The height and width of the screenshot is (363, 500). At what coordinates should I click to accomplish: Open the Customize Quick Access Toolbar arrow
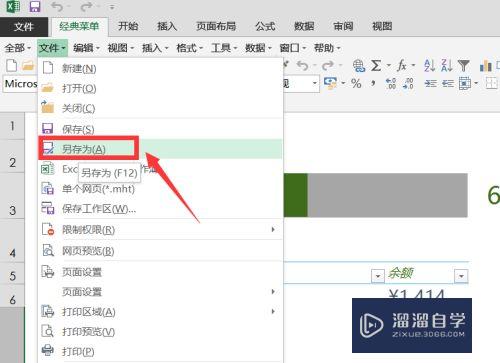click(x=112, y=7)
